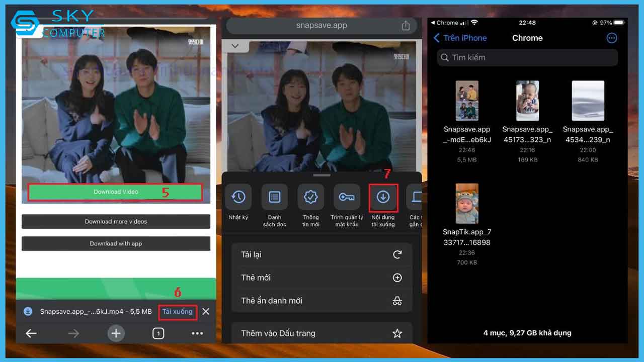Tap the Tải xuống download link
Image resolution: width=644 pixels, height=362 pixels.
point(177,312)
